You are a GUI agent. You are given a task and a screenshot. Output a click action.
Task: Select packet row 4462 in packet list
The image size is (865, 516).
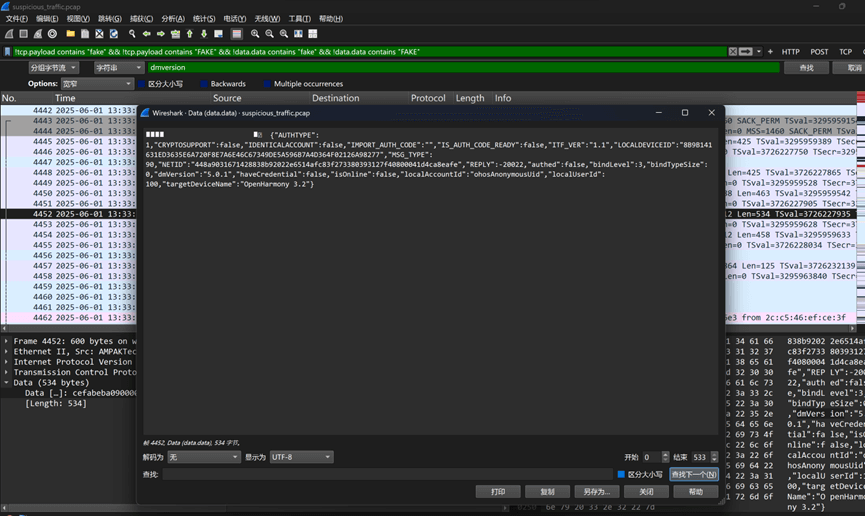68,317
